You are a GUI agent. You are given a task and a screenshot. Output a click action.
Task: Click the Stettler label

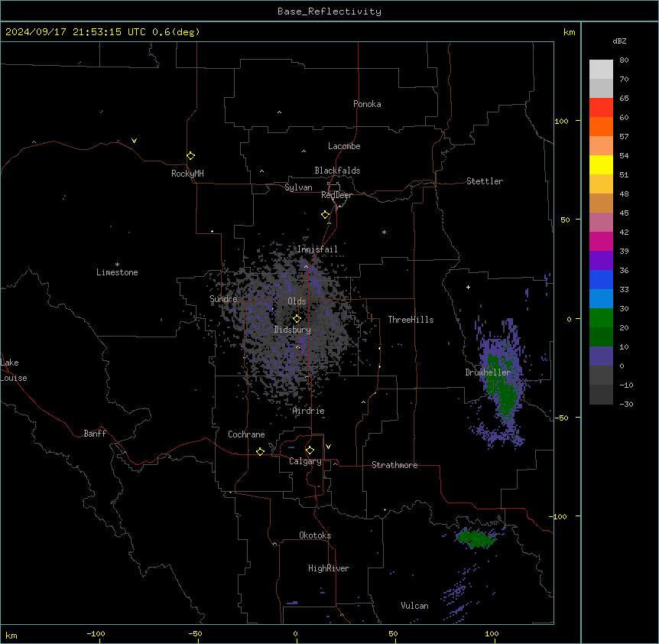click(x=485, y=181)
